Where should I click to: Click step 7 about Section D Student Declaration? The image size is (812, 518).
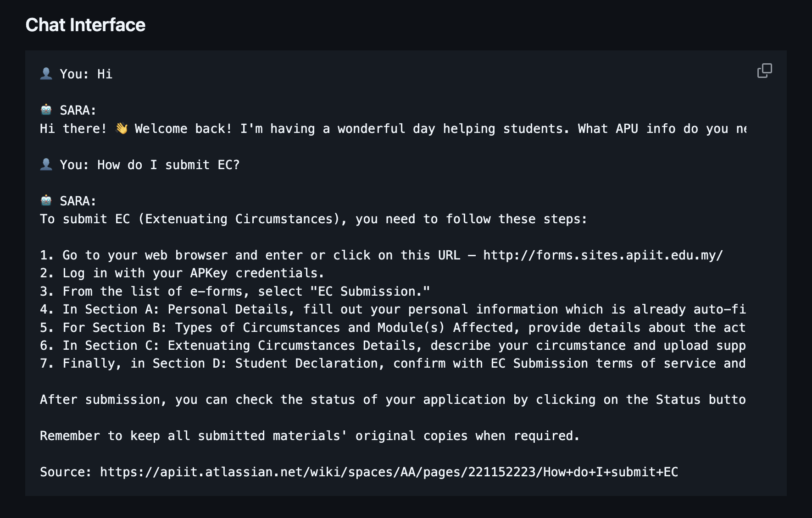click(x=392, y=364)
